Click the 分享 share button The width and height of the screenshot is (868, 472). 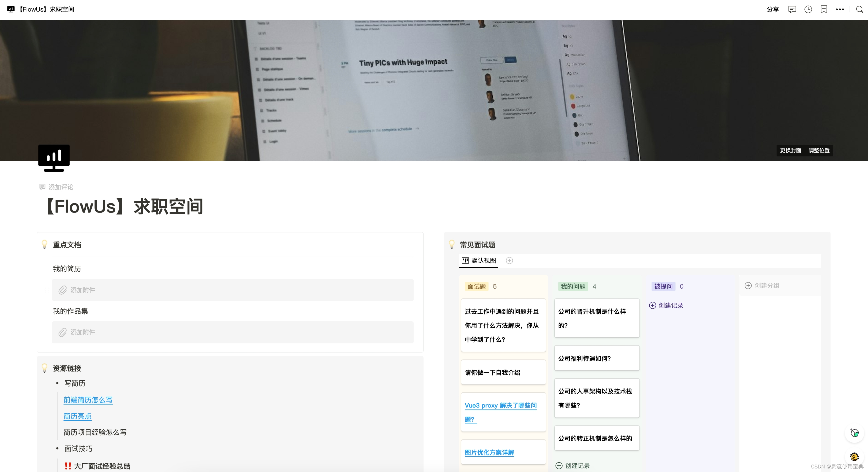(773, 9)
